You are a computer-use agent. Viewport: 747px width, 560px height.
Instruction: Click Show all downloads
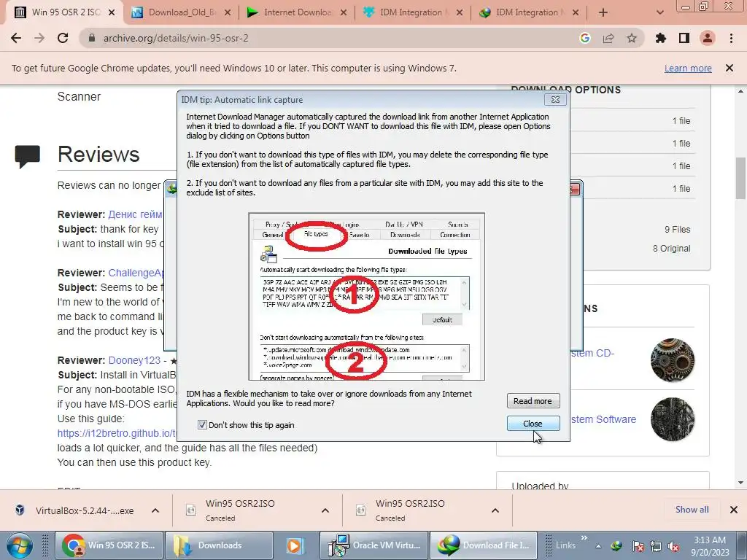pyautogui.click(x=692, y=510)
